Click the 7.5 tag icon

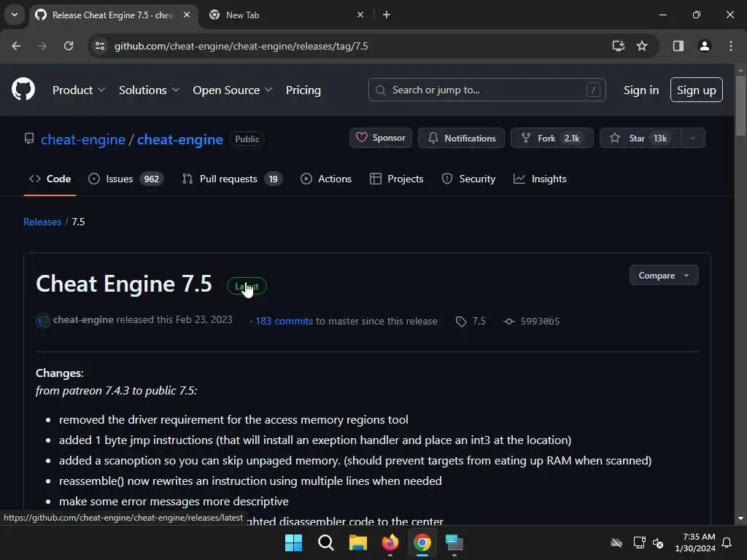pos(461,322)
